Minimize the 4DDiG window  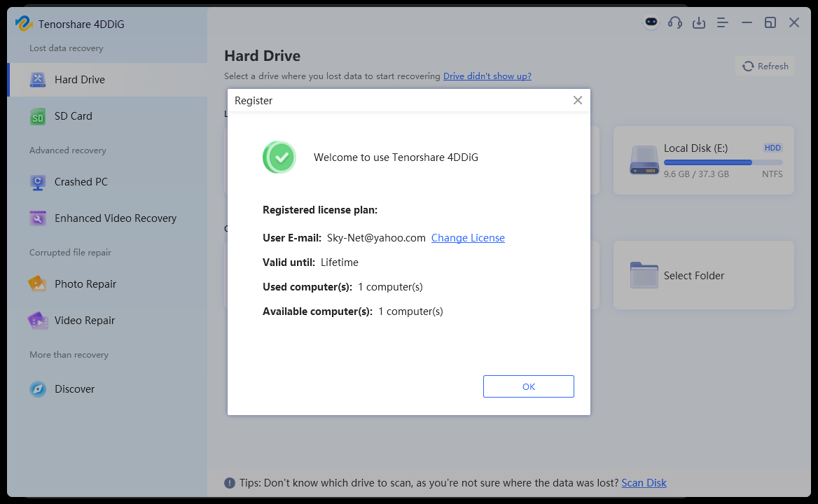pos(747,22)
